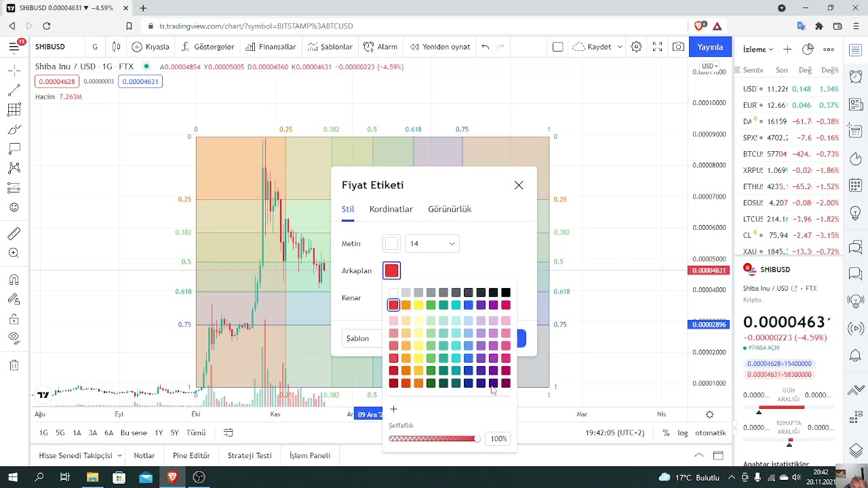Open the ideas lightbulb in right sidebar
868x488 pixels.
click(856, 212)
